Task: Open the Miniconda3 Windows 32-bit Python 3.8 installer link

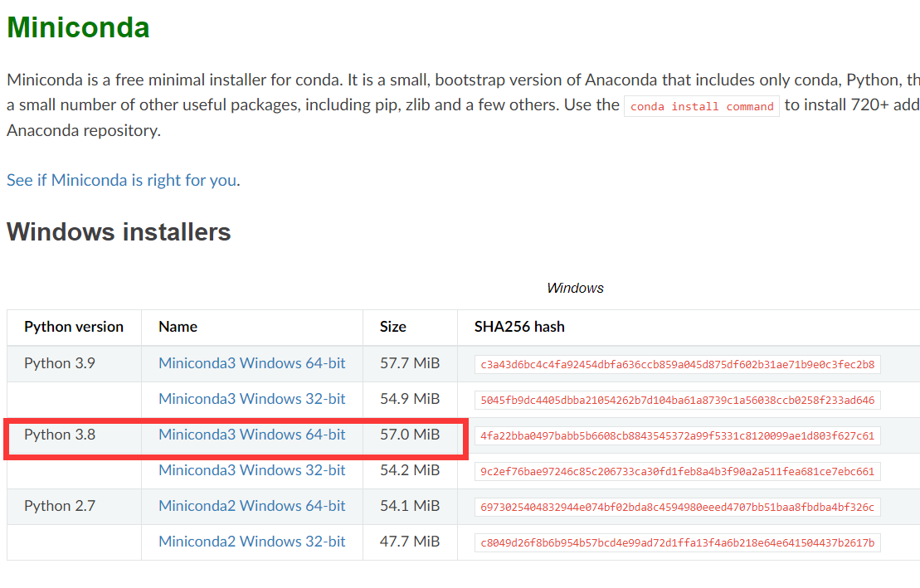Action: [x=251, y=470]
